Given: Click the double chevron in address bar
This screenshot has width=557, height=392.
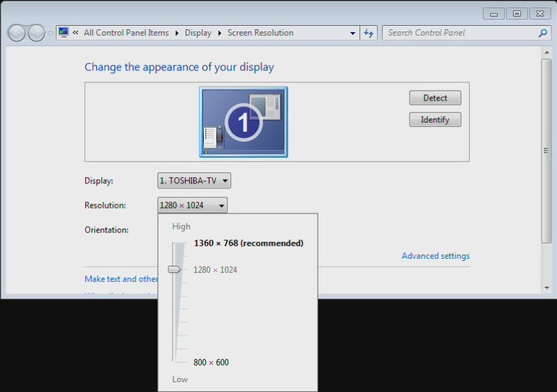Looking at the screenshot, I should coord(75,33).
